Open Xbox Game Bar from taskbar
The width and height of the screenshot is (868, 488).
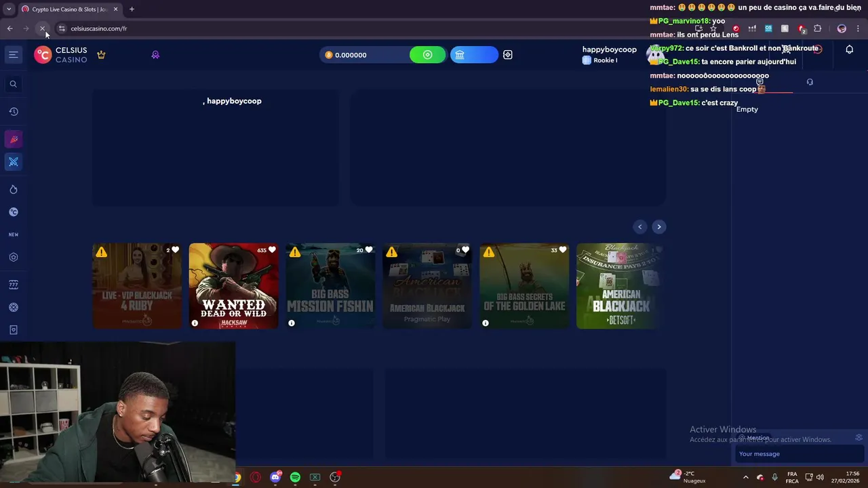point(315,477)
